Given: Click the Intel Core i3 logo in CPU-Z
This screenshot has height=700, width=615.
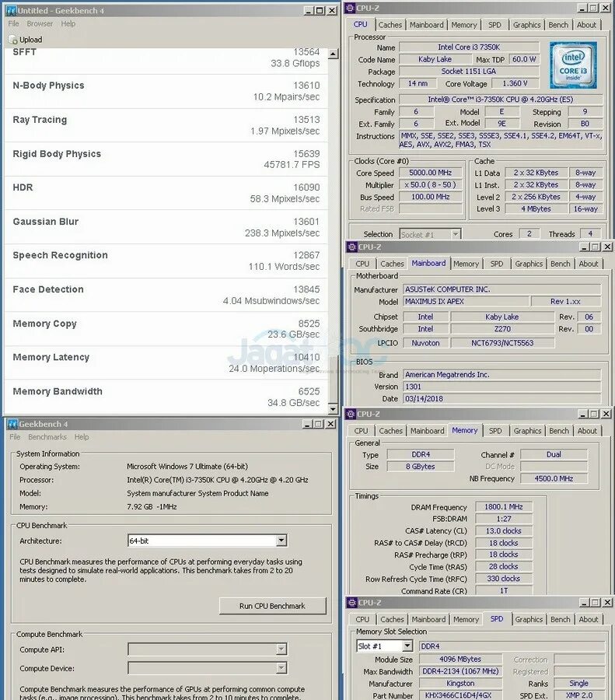Looking at the screenshot, I should (573, 65).
